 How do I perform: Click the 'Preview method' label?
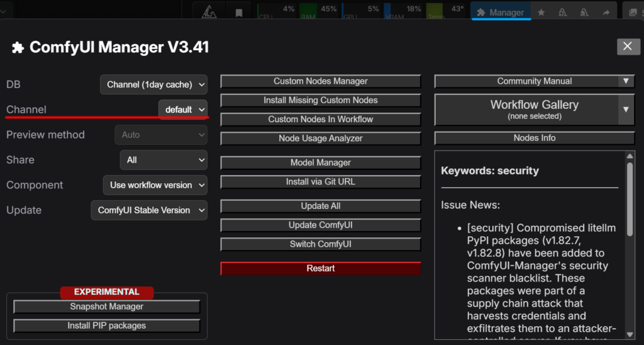pos(45,135)
